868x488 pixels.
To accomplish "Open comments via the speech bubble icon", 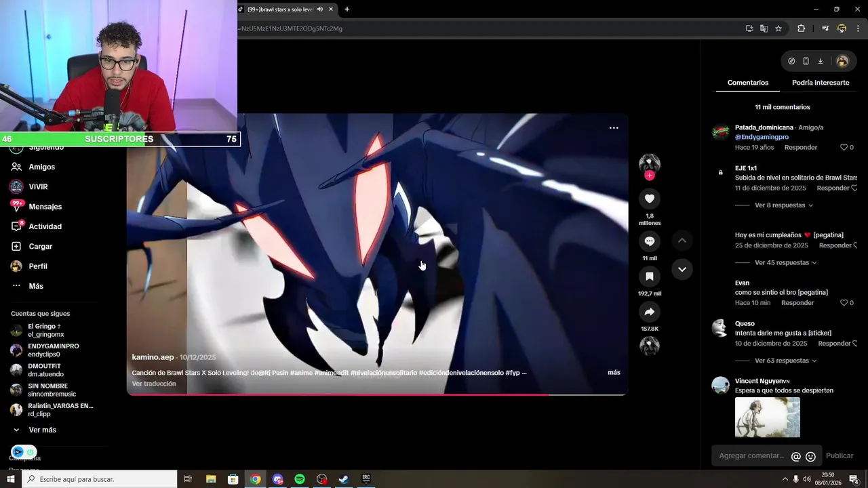I will click(x=649, y=241).
